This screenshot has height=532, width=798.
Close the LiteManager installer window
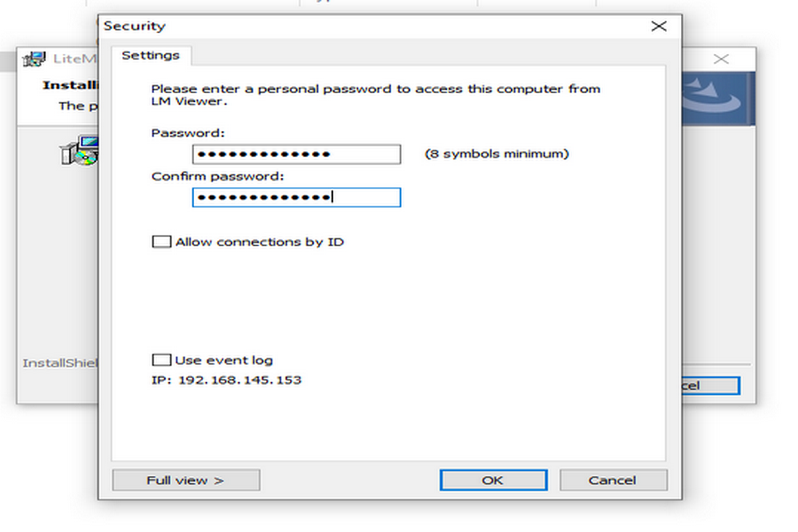[721, 59]
